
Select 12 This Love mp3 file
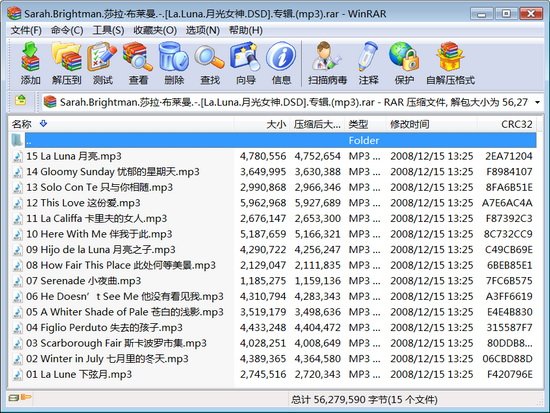(x=273, y=203)
